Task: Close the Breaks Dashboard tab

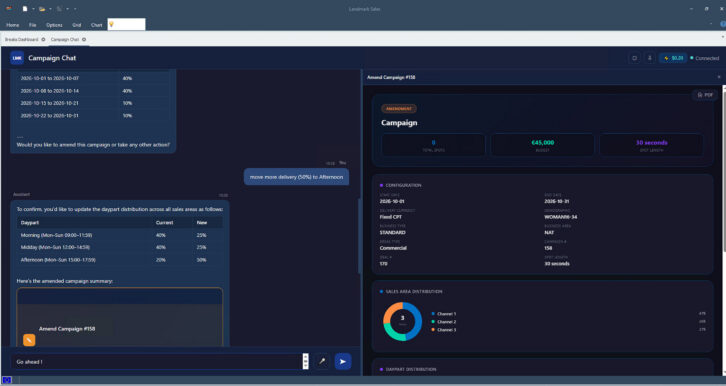Action: pos(44,40)
